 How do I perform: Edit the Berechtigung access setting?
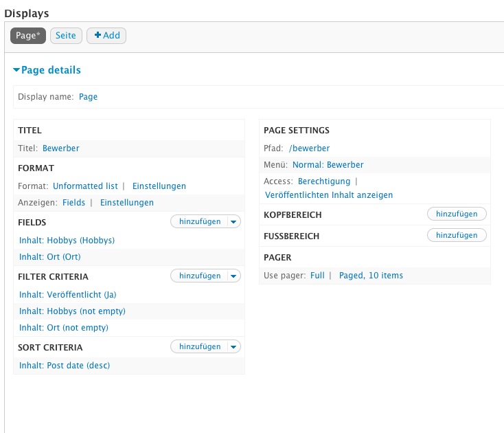coord(323,181)
